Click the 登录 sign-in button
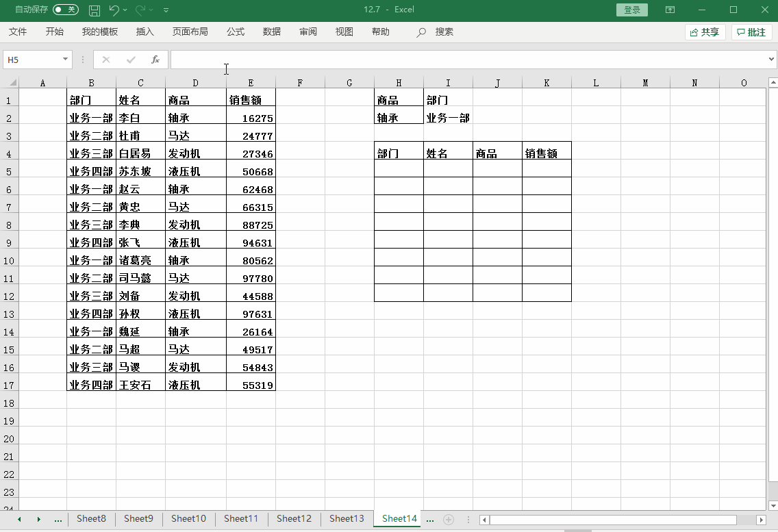This screenshot has width=778, height=532. (x=632, y=10)
